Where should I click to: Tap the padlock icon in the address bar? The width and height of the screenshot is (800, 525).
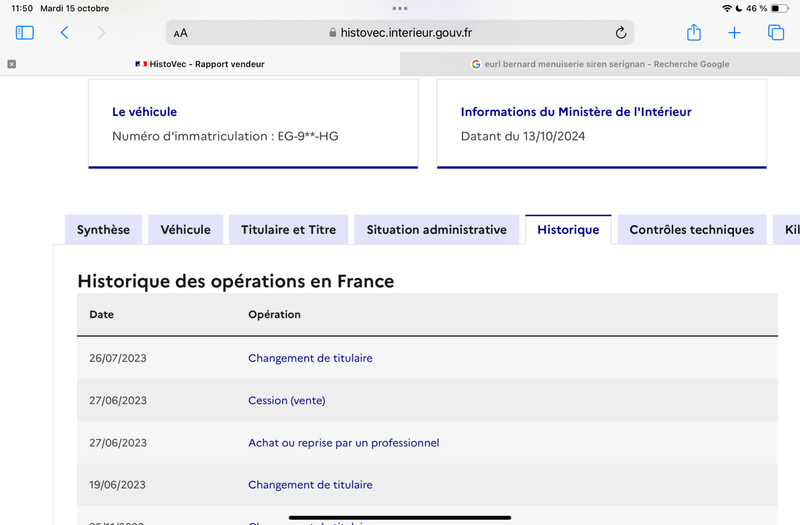pyautogui.click(x=333, y=33)
